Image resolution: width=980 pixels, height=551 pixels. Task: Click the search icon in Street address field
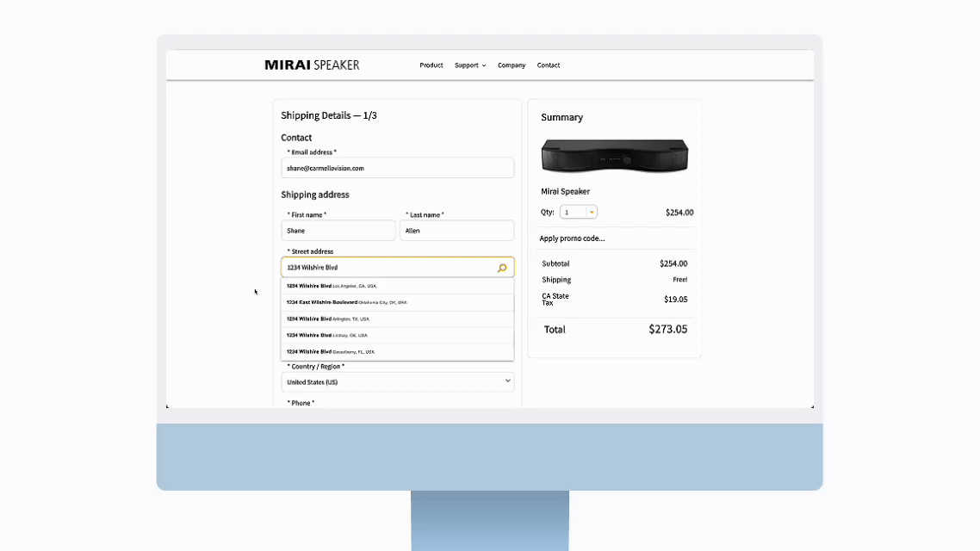[502, 268]
